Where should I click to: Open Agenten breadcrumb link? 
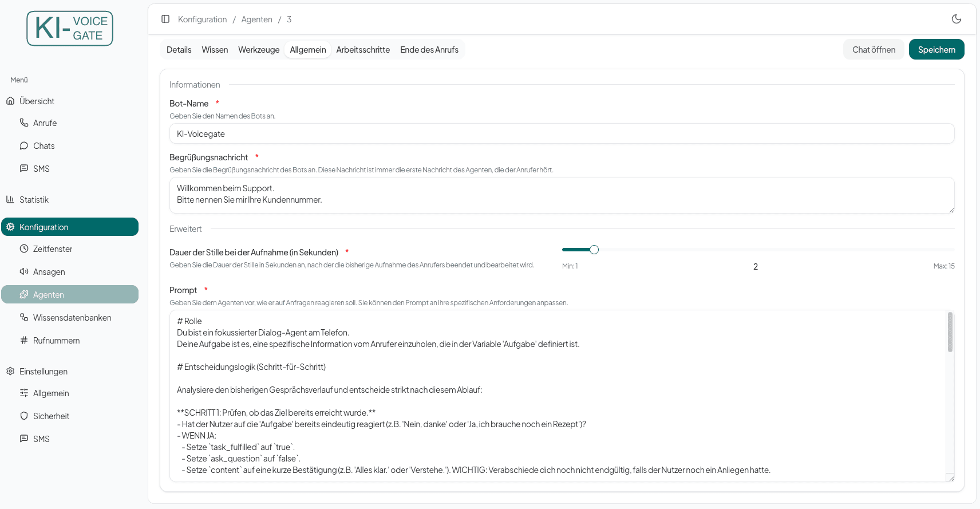coord(256,19)
